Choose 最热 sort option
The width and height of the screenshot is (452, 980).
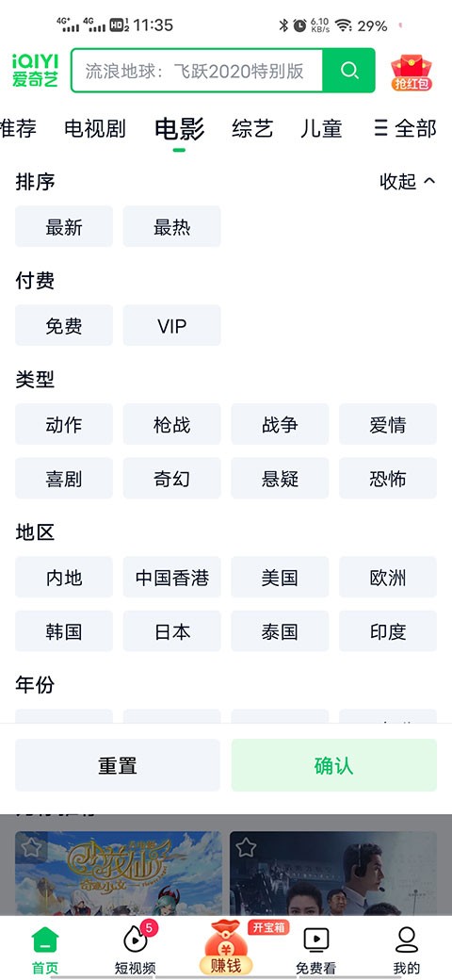pyautogui.click(x=171, y=226)
